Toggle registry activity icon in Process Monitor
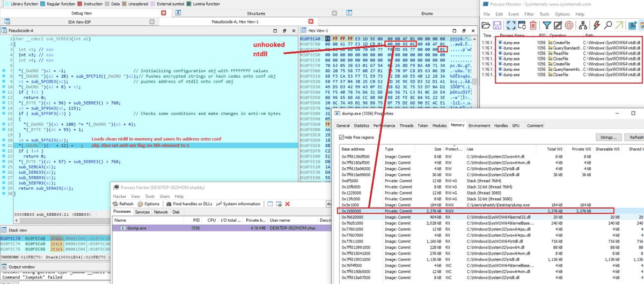The width and height of the screenshot is (644, 284). [x=633, y=25]
